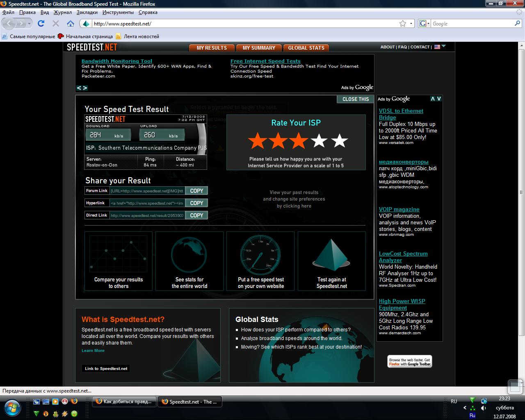Screen dimensions: 525x420
Task: Click the Google search input box
Action: [x=472, y=23]
